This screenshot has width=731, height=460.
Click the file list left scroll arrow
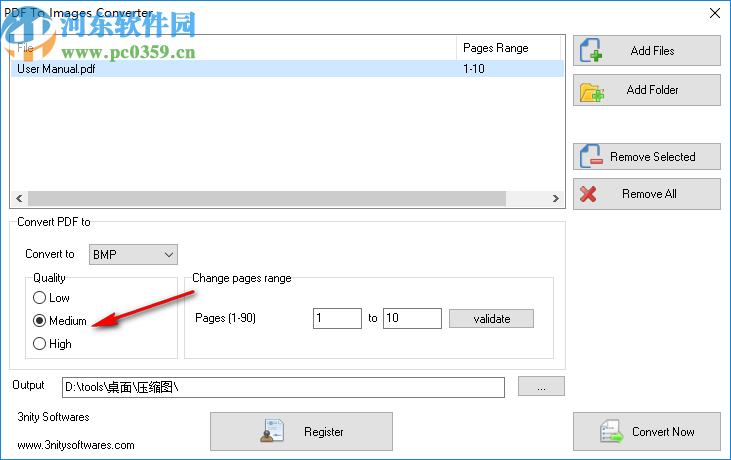[x=19, y=198]
